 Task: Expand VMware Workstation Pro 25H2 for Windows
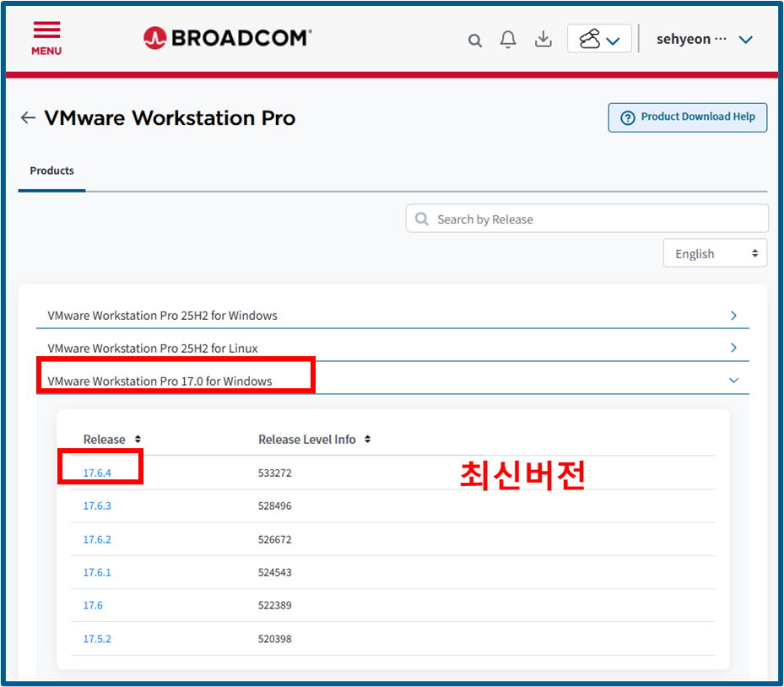[x=392, y=316]
